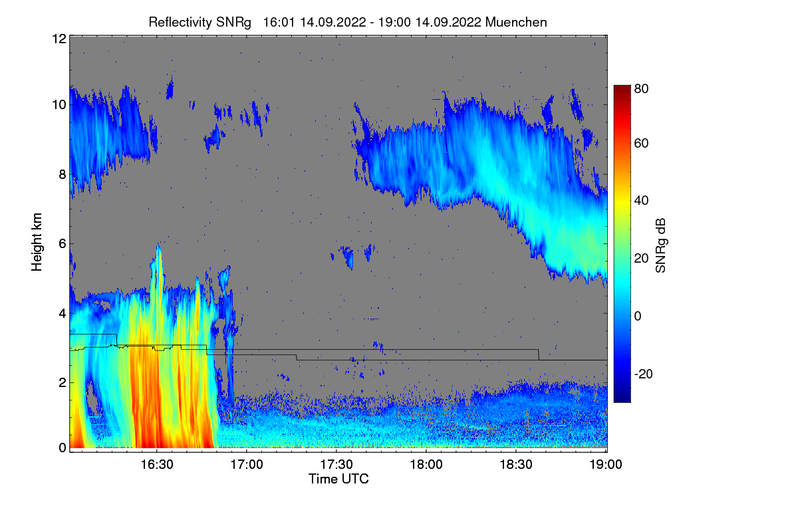Click the y-axis tick label '6'
The width and height of the screenshot is (798, 532).
point(61,243)
